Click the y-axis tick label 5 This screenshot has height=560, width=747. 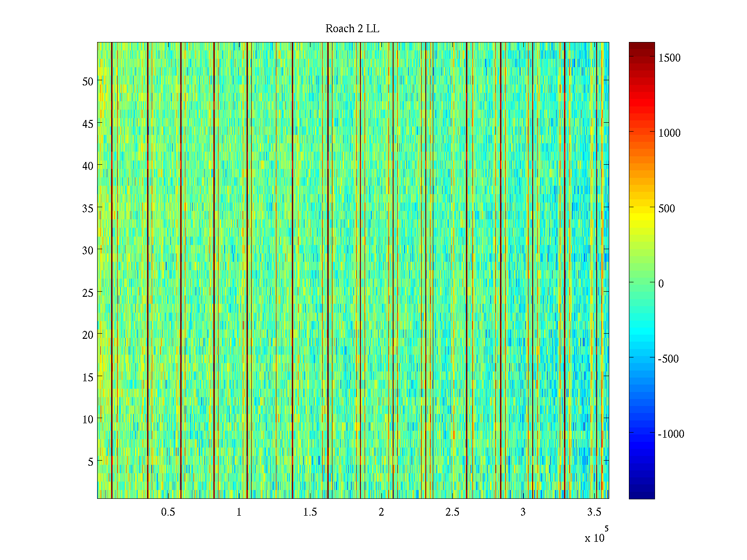point(90,462)
